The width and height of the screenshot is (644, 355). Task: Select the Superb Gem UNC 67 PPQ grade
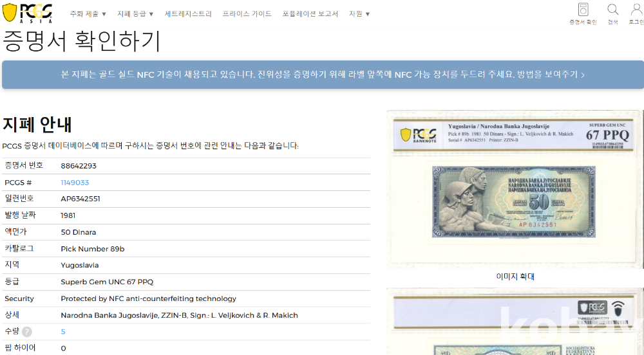coord(107,282)
